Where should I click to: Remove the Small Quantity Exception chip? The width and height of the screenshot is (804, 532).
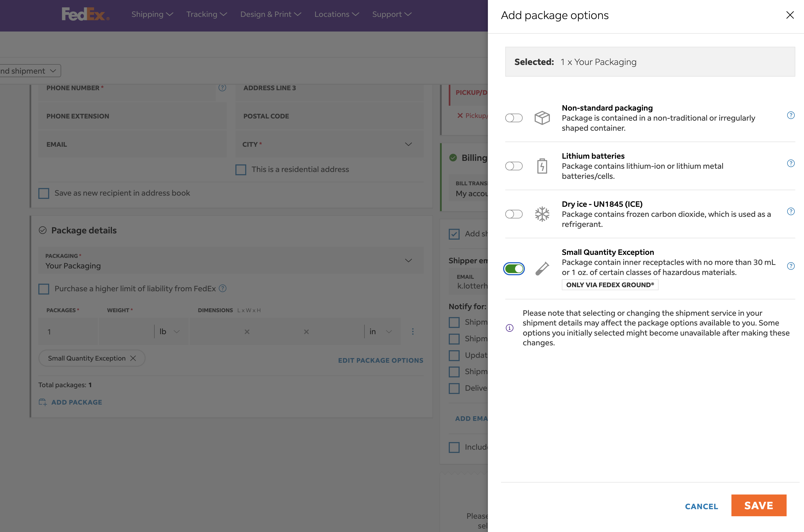click(133, 358)
